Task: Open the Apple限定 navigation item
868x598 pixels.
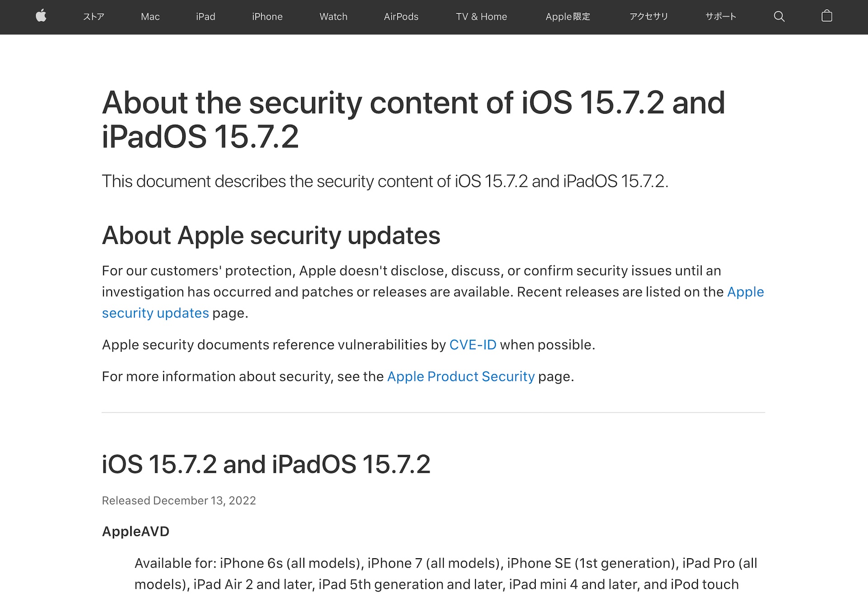Action: click(568, 17)
